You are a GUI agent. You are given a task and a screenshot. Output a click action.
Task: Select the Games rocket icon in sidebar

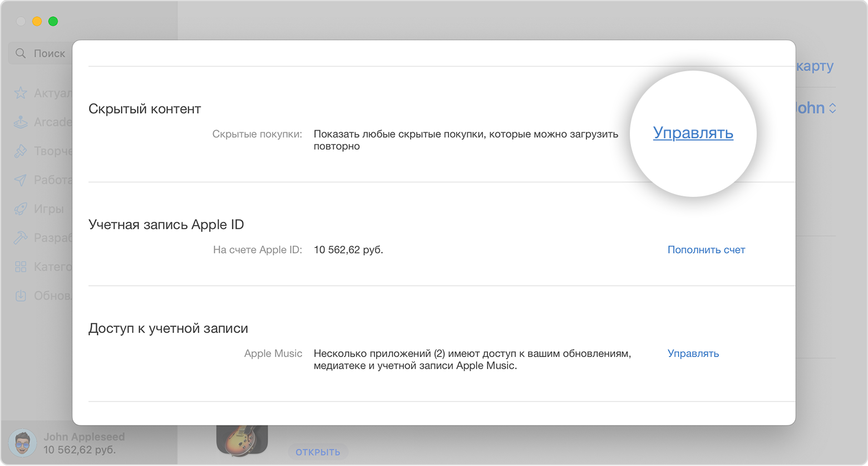21,209
